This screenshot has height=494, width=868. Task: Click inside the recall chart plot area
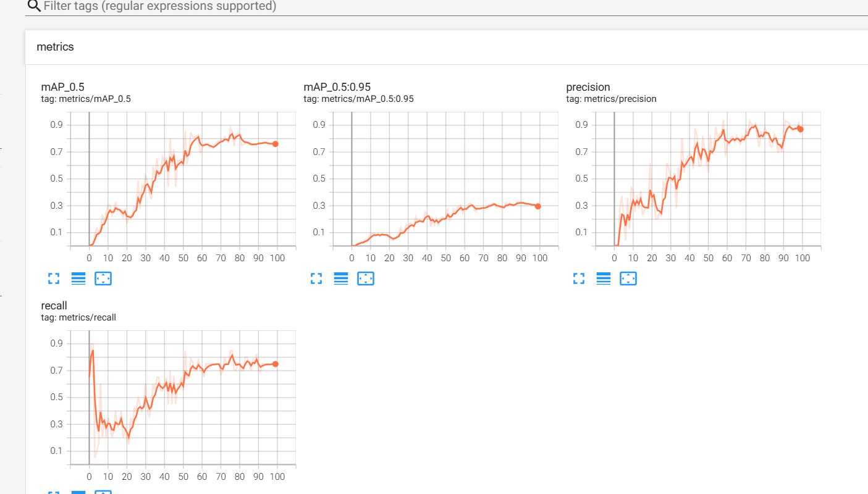coord(183,398)
